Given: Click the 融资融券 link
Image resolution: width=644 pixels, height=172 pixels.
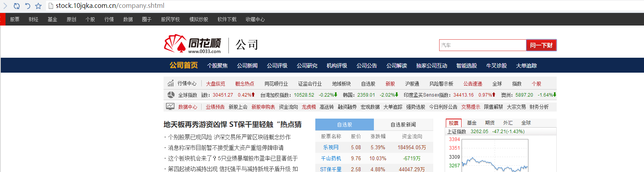Looking at the screenshot, I should (x=347, y=107).
